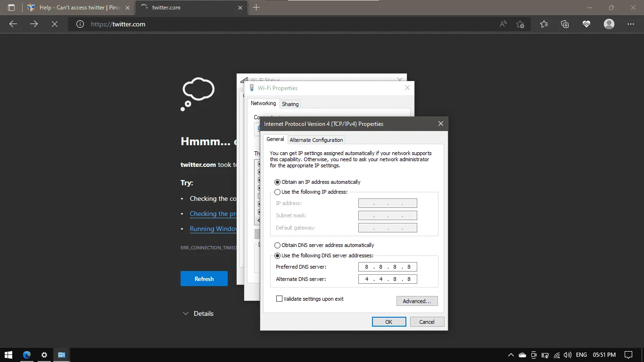Screen dimensions: 644x362
Task: Select 'Obtain an IP address automatically'
Action: tap(317, 182)
